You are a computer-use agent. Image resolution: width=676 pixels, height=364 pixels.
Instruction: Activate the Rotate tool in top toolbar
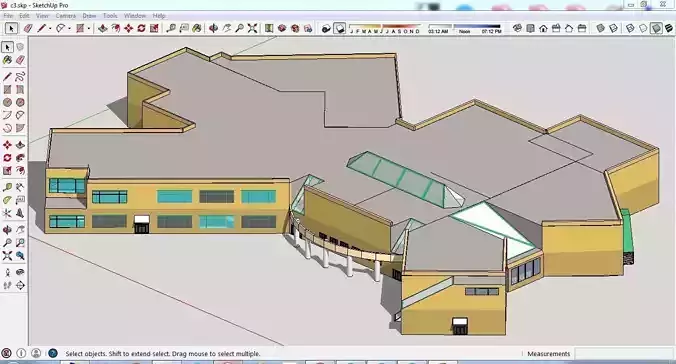click(x=141, y=28)
